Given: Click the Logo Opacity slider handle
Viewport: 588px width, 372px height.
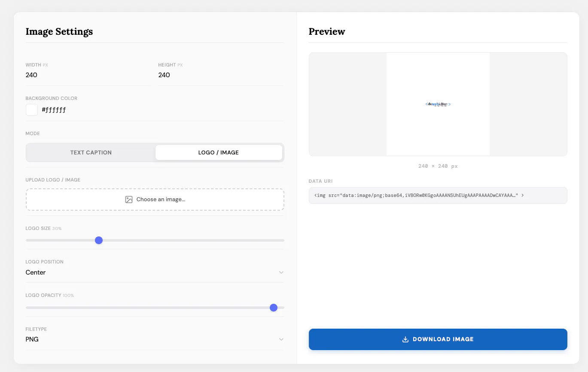Looking at the screenshot, I should coord(274,308).
